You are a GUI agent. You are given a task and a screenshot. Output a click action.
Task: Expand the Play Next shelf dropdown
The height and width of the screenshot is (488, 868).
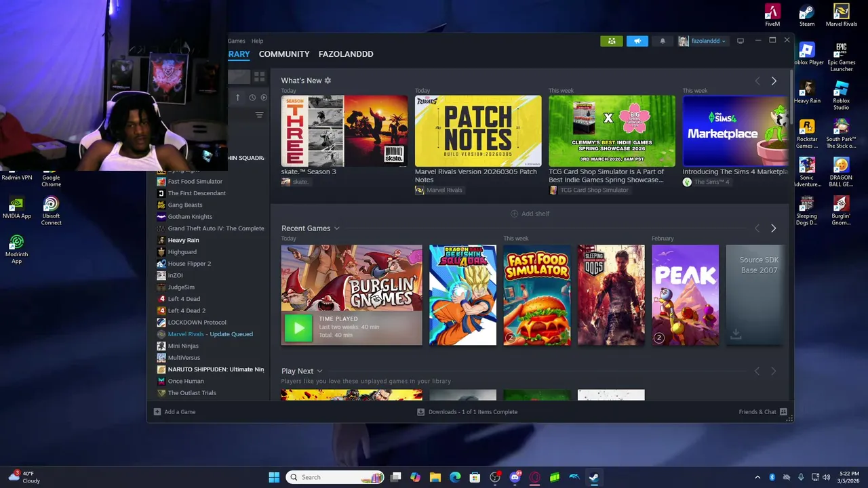coord(319,371)
